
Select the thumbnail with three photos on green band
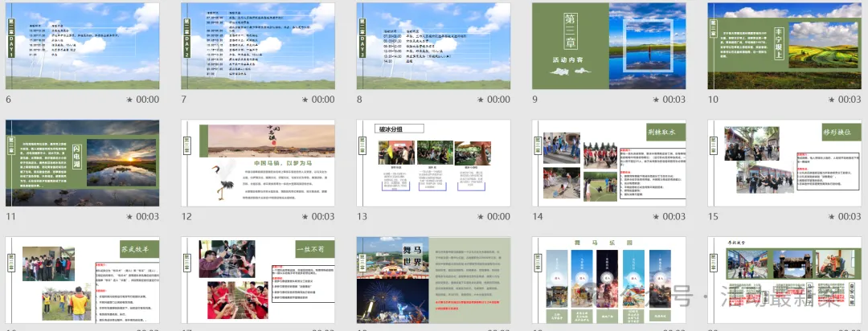click(x=784, y=280)
